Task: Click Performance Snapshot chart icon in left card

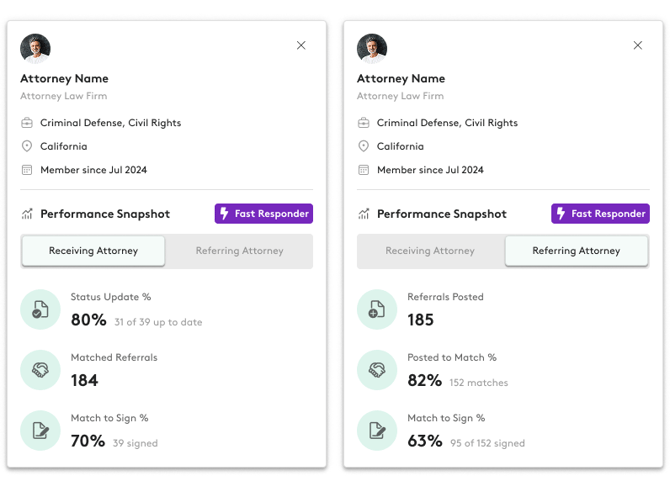Action: [27, 214]
